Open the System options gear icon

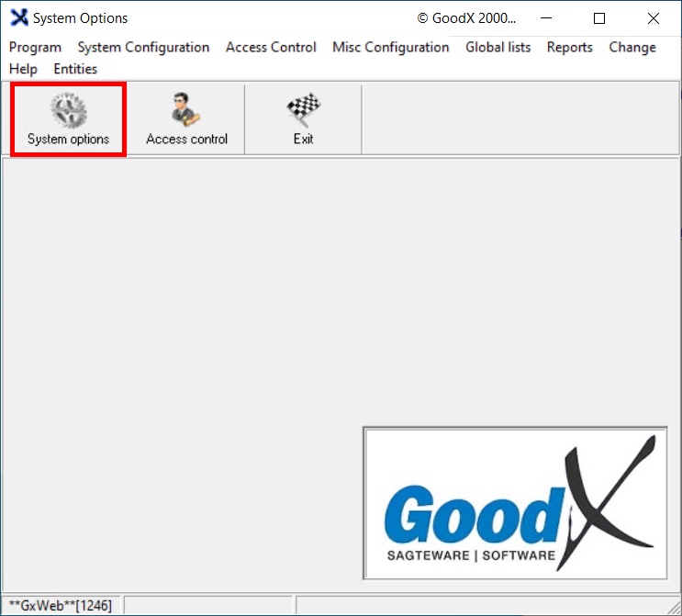(x=68, y=110)
